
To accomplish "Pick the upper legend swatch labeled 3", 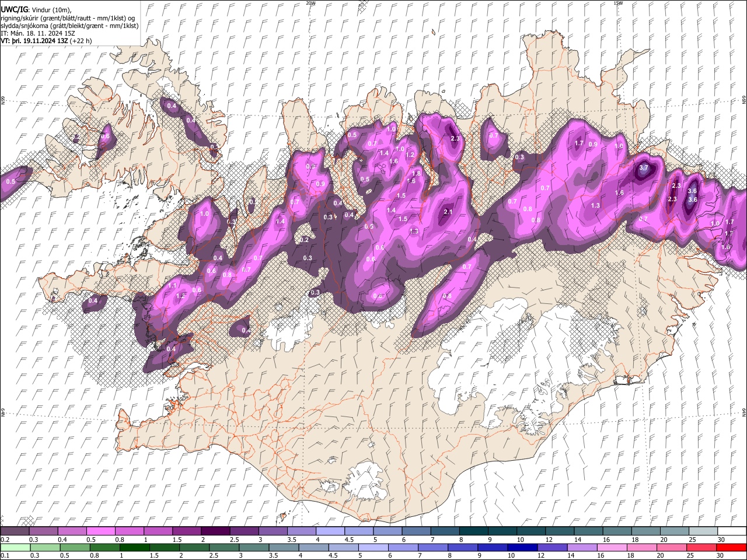I will pyautogui.click(x=273, y=531).
